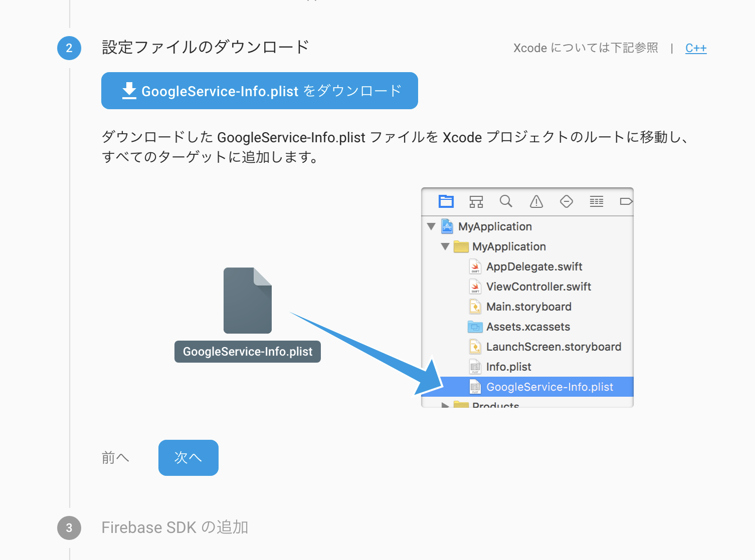The image size is (755, 560).
Task: Click the 次へ button
Action: 188,457
